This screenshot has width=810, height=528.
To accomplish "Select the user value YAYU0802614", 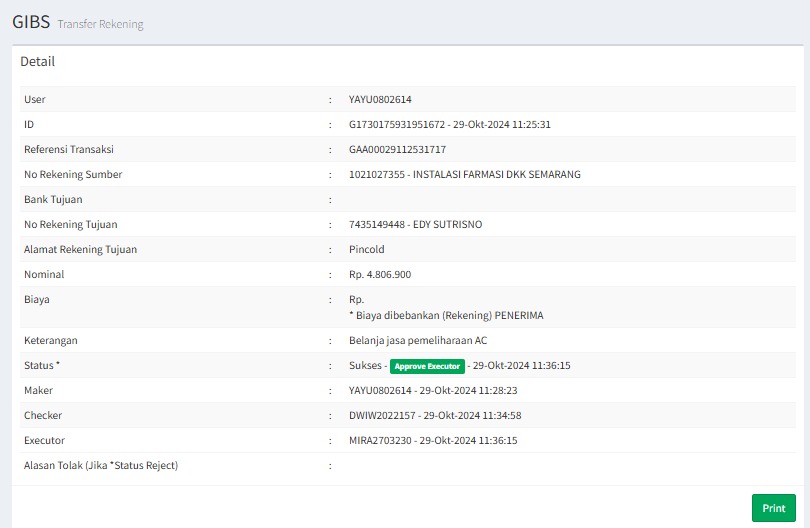I will tap(380, 100).
